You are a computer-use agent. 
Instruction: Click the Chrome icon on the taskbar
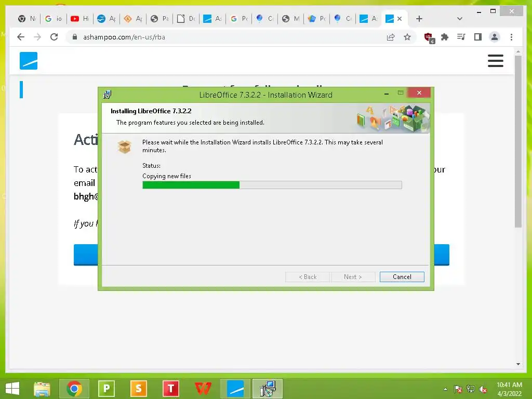(x=74, y=389)
